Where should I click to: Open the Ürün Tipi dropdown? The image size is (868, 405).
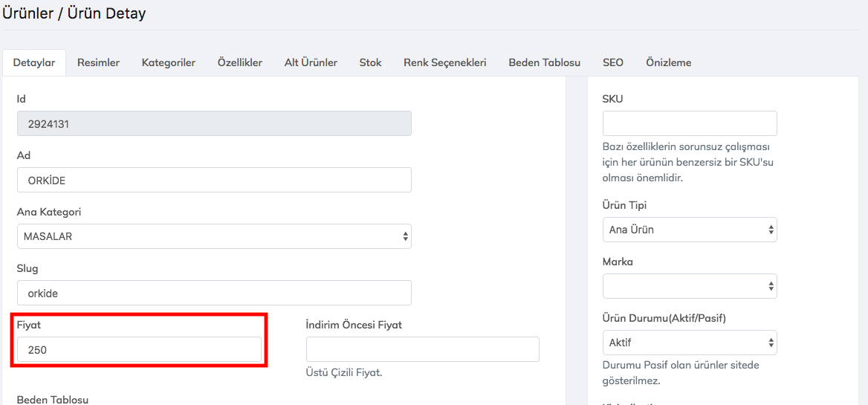(x=689, y=230)
